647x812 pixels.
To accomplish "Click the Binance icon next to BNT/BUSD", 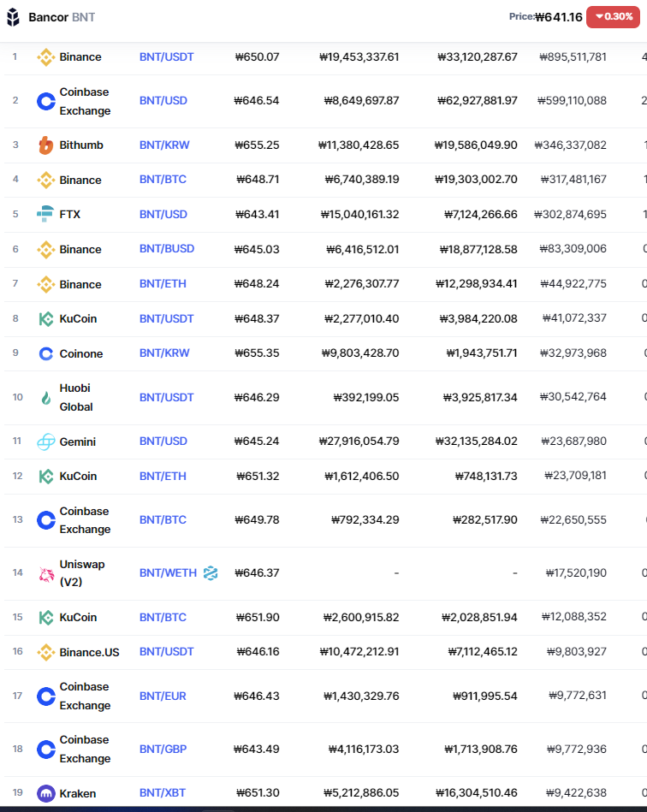I will coord(46,249).
